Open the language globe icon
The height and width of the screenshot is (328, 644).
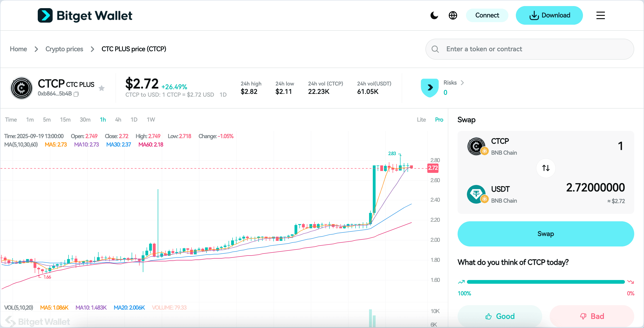pyautogui.click(x=453, y=16)
